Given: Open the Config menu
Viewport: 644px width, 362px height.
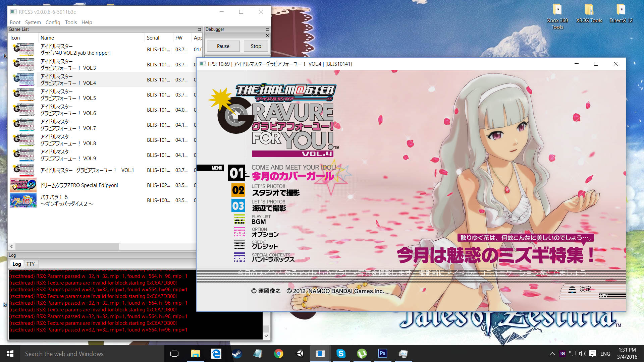Looking at the screenshot, I should click(53, 22).
